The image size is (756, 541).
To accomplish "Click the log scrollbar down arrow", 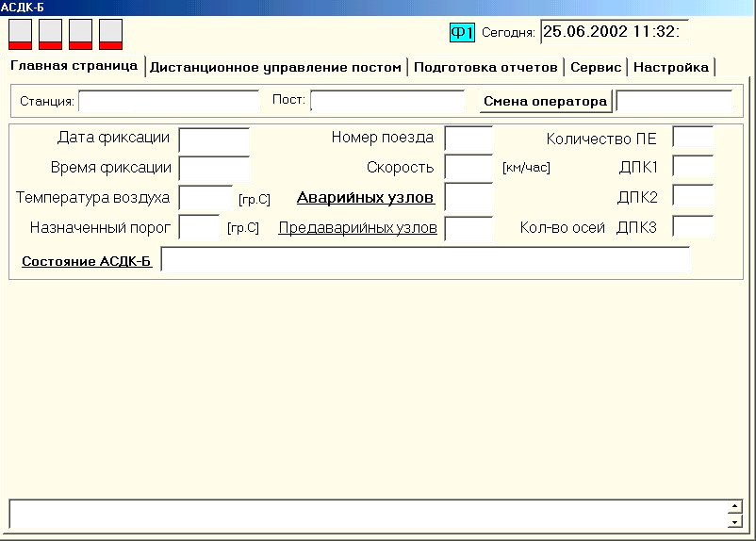I will pyautogui.click(x=734, y=522).
